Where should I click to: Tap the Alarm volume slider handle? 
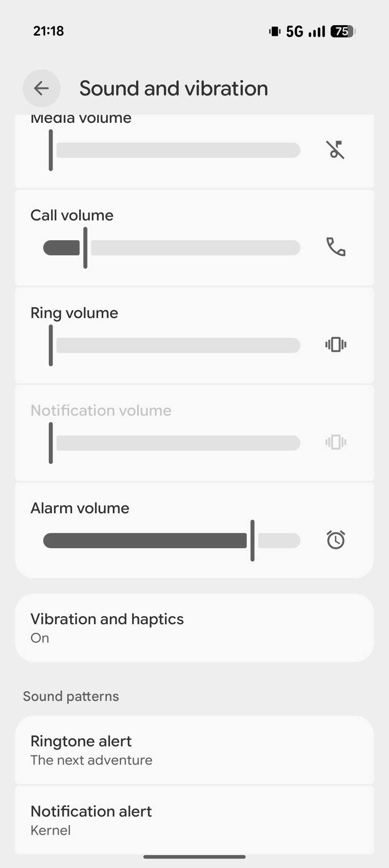point(252,540)
